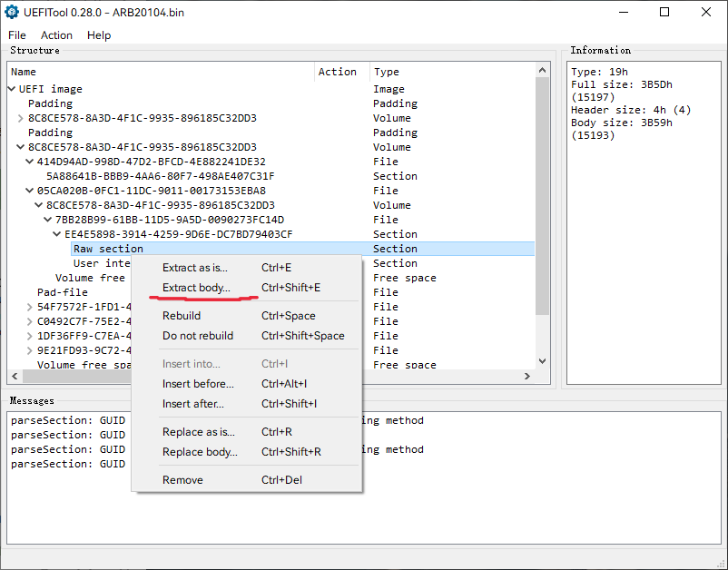Click Replace body... menu entry
The image size is (728, 570).
[x=200, y=452]
